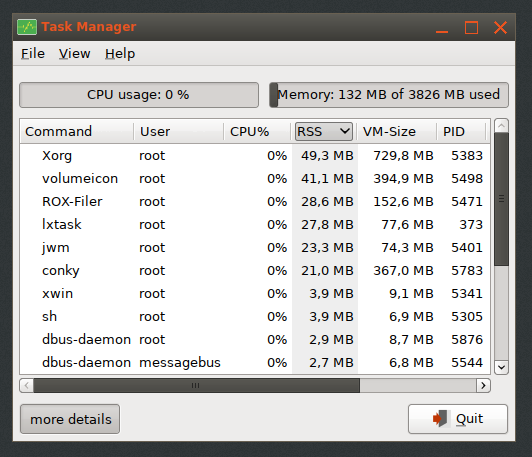
Task: Open the Help menu
Action: (x=120, y=54)
